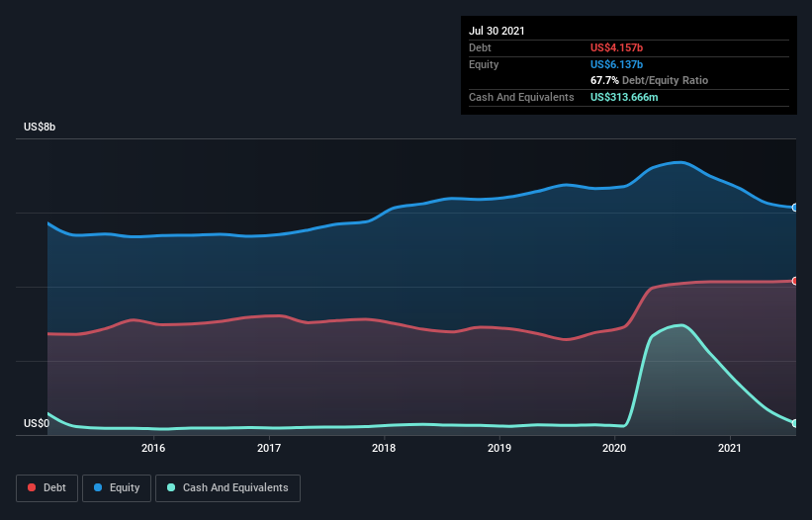Click the US$4.157b debt value
This screenshot has height=520, width=812.
click(x=616, y=47)
